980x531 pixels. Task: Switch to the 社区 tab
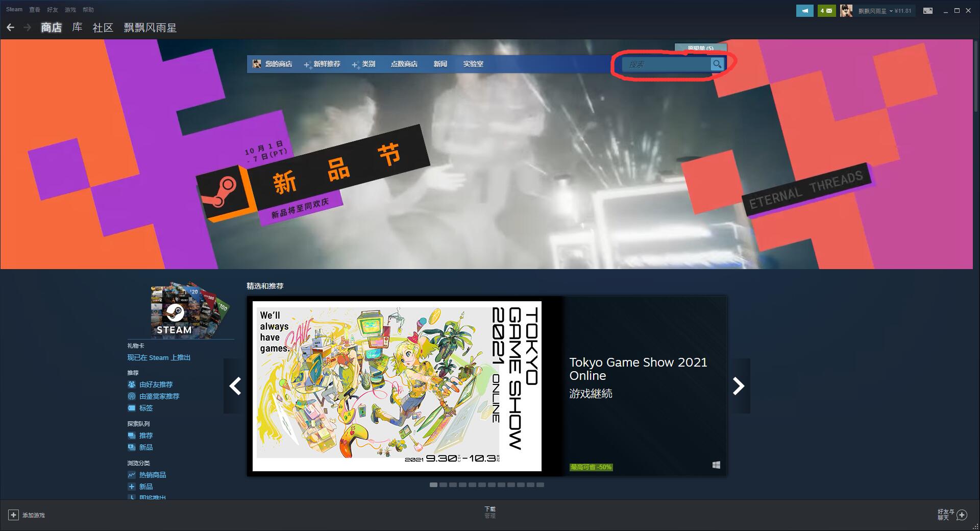tap(103, 28)
